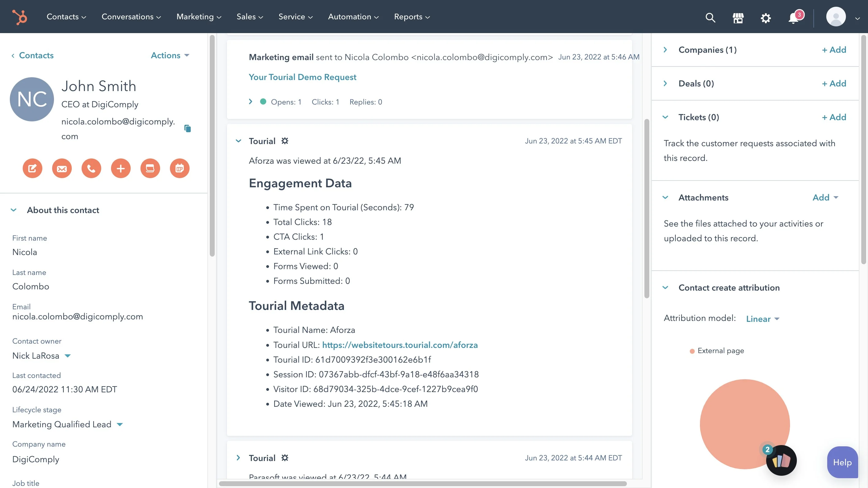Click Last name value Colombo
Image resolution: width=868 pixels, height=488 pixels.
click(31, 286)
